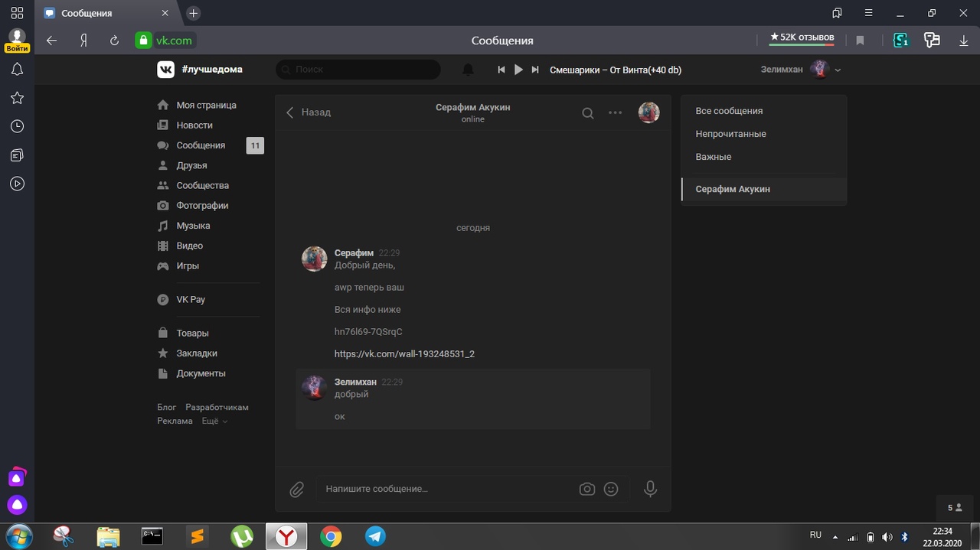Image resolution: width=980 pixels, height=550 pixels.
Task: Click the VK notifications bell icon
Action: [x=468, y=70]
